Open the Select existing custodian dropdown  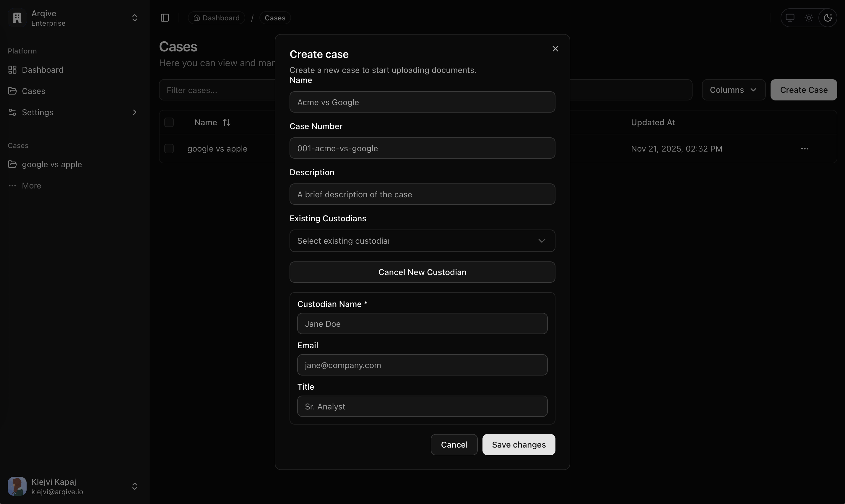[422, 241]
